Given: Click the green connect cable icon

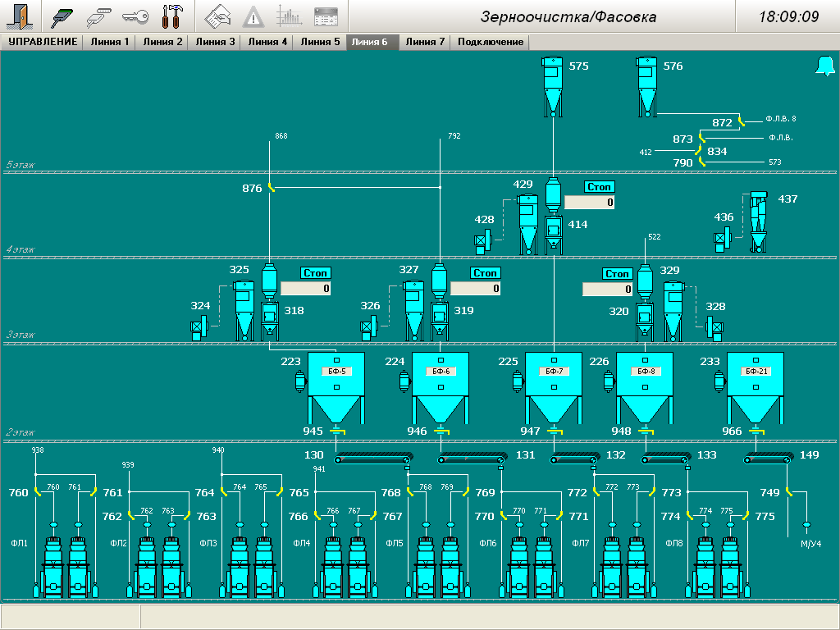Looking at the screenshot, I should click(x=62, y=16).
